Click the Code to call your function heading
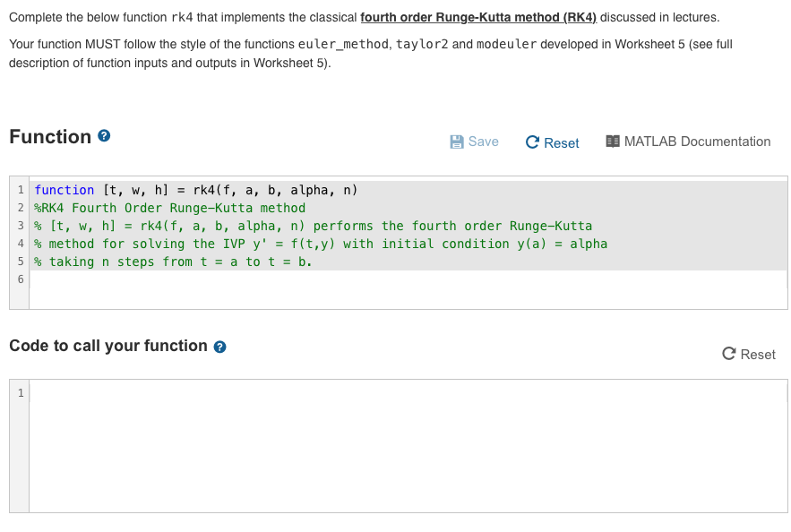 (106, 346)
